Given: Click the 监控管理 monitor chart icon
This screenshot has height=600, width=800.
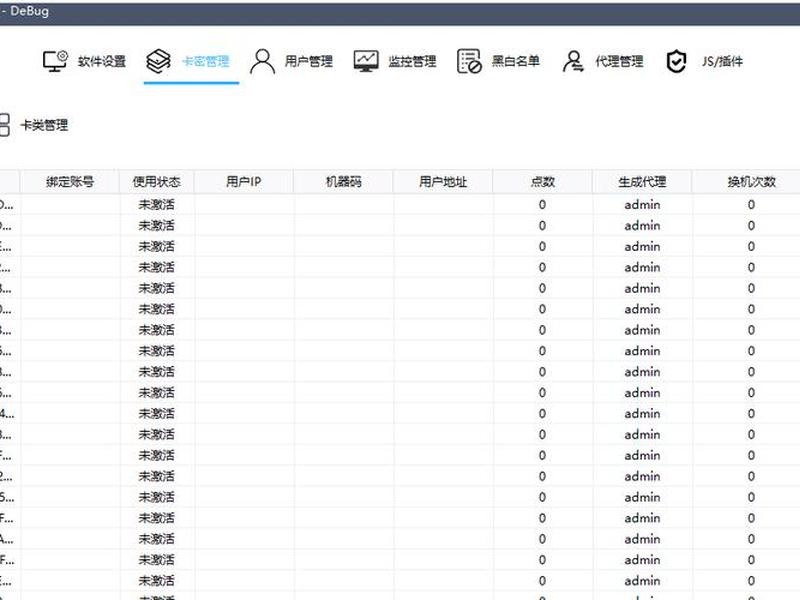Looking at the screenshot, I should pyautogui.click(x=366, y=61).
